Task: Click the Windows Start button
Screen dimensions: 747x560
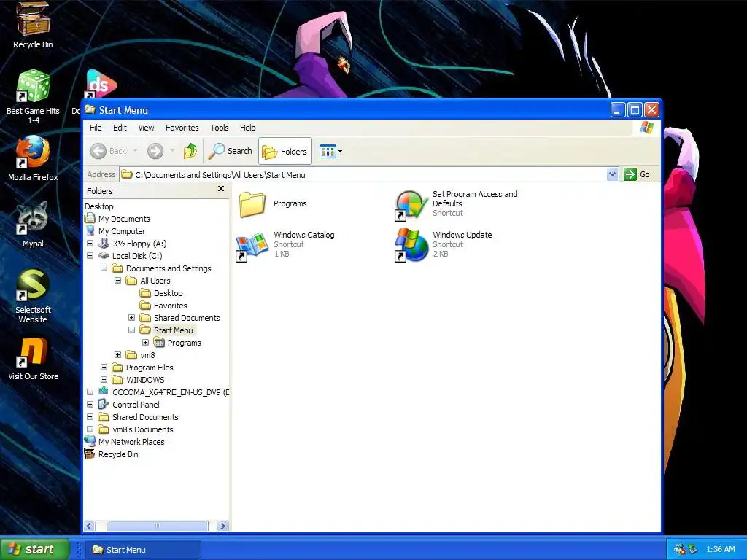Action: click(x=34, y=549)
